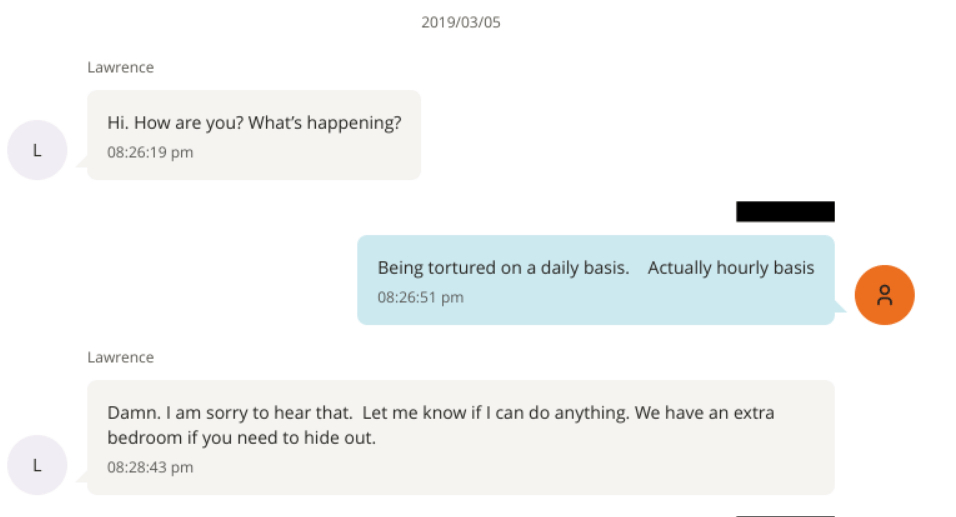956x517 pixels.
Task: Select the "Damn. I am sorry" message bubble
Action: pyautogui.click(x=460, y=437)
